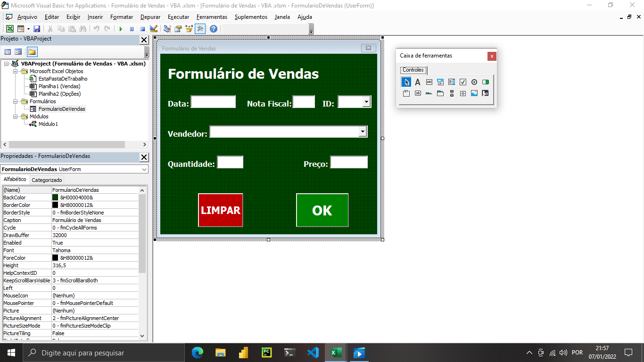Viewport: 644px width, 362px height.
Task: Select the OptionButton control in the Toolbox
Action: (475, 82)
